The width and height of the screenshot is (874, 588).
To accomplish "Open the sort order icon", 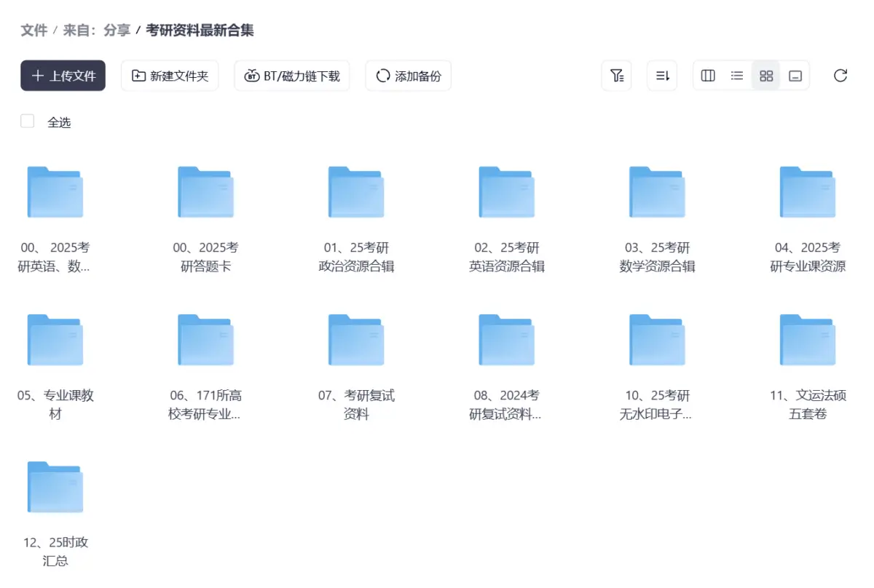I will 662,76.
